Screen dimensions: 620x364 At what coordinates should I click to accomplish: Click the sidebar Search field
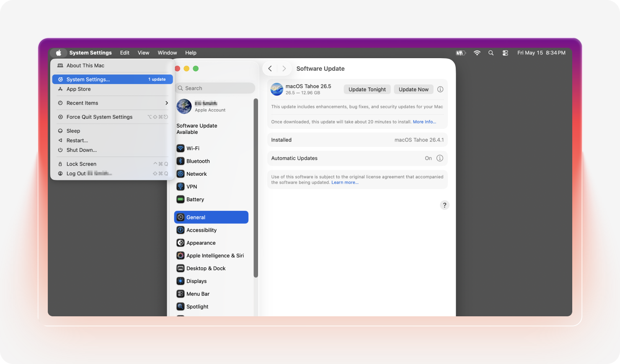(215, 88)
